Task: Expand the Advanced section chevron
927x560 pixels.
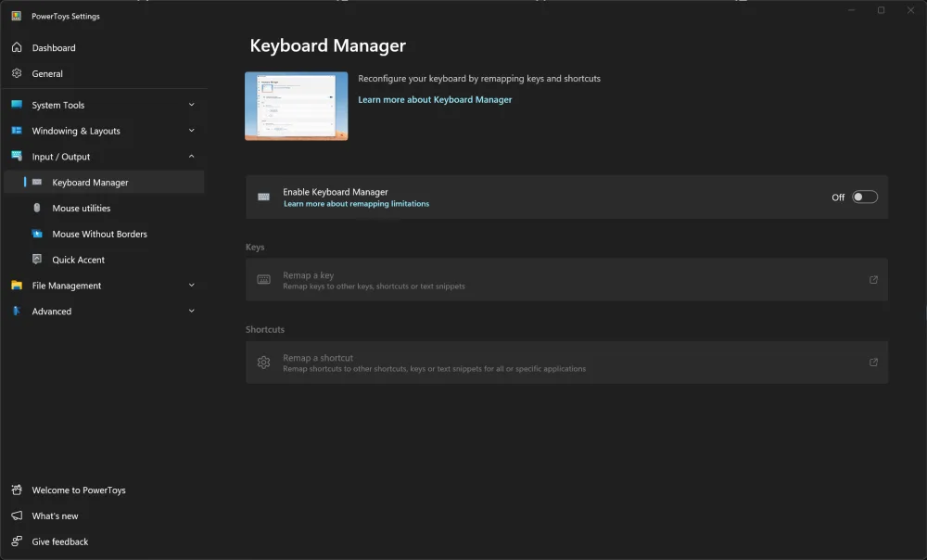Action: [x=192, y=311]
